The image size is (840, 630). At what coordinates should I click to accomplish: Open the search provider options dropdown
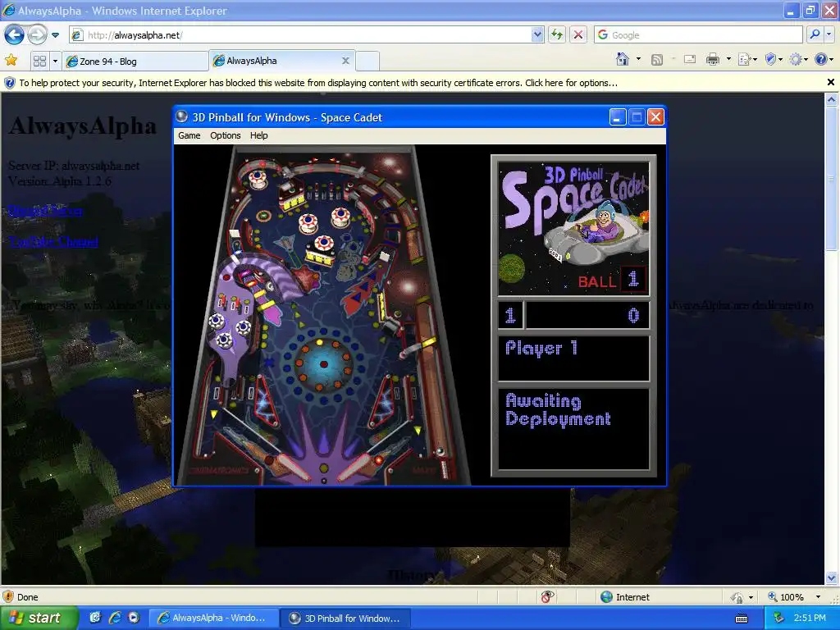829,34
